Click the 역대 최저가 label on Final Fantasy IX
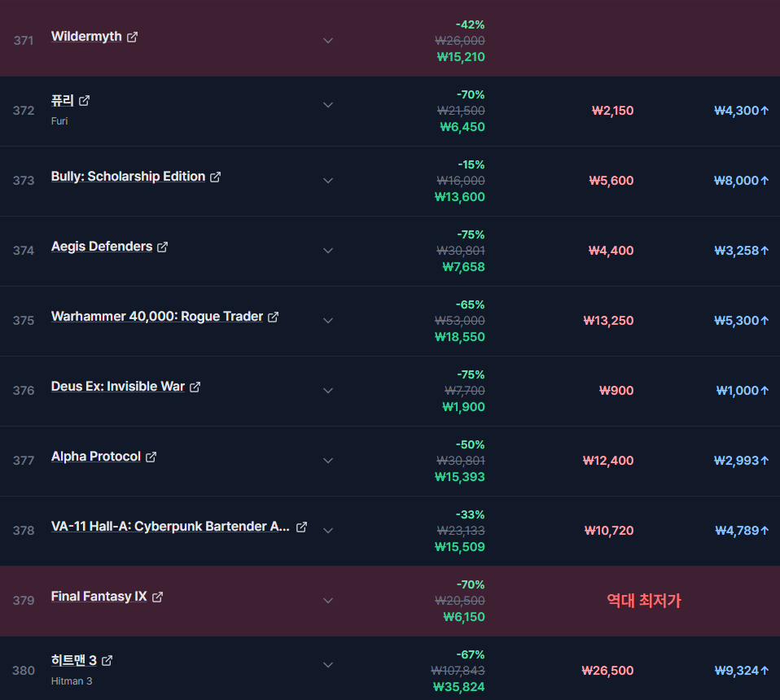Viewport: 780px width, 700px height. click(644, 601)
